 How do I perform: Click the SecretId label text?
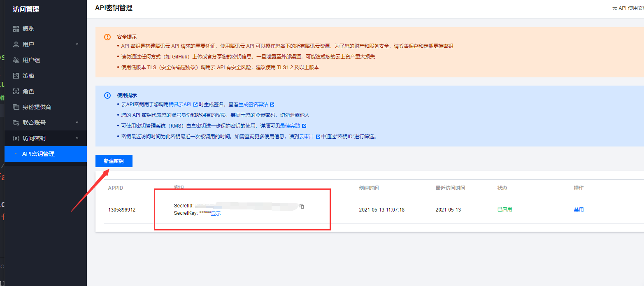(184, 205)
